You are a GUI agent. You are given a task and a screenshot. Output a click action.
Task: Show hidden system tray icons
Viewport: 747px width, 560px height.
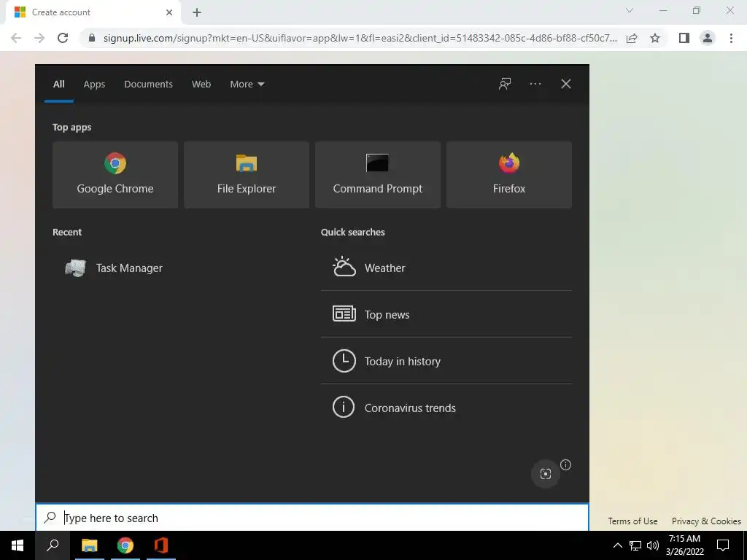click(617, 545)
